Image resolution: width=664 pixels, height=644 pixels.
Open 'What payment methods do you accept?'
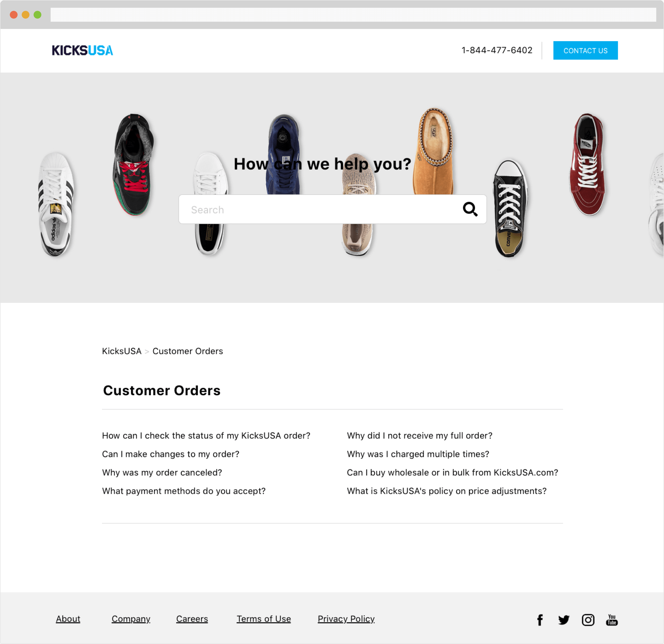coord(184,491)
